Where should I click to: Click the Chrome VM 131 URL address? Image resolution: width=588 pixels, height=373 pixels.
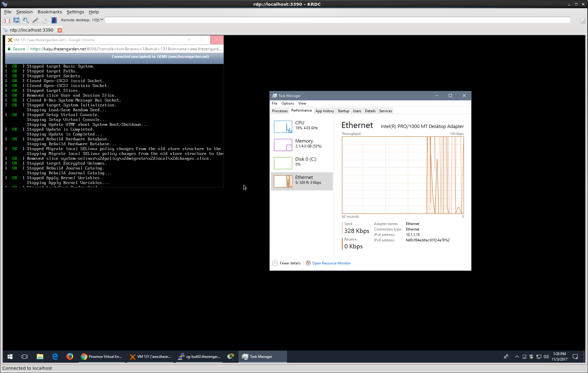pos(126,49)
